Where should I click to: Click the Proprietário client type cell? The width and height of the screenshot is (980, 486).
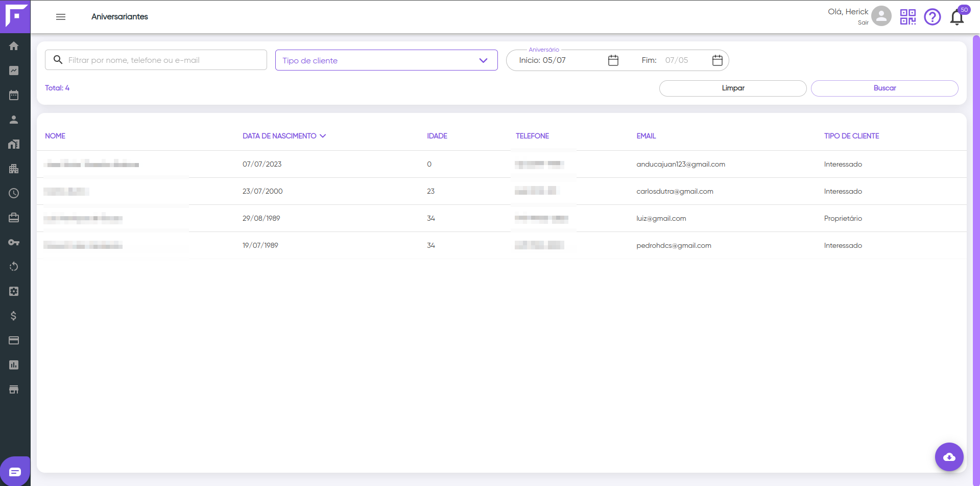pyautogui.click(x=843, y=218)
